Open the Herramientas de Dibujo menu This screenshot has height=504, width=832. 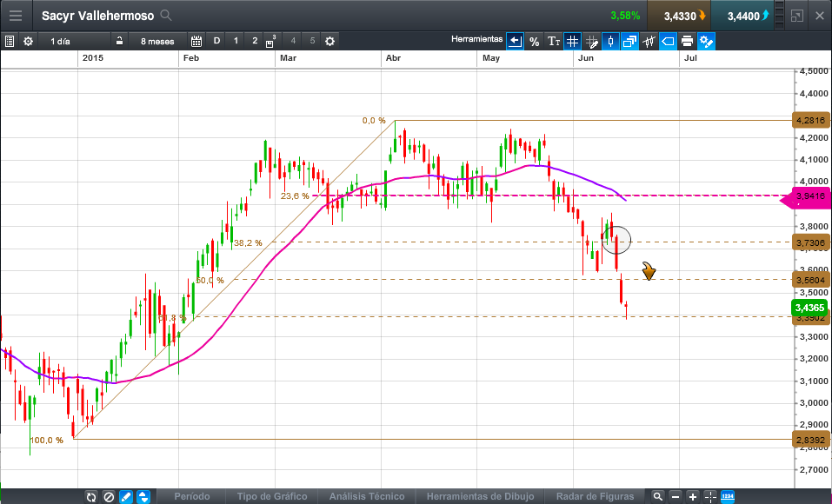point(480,496)
